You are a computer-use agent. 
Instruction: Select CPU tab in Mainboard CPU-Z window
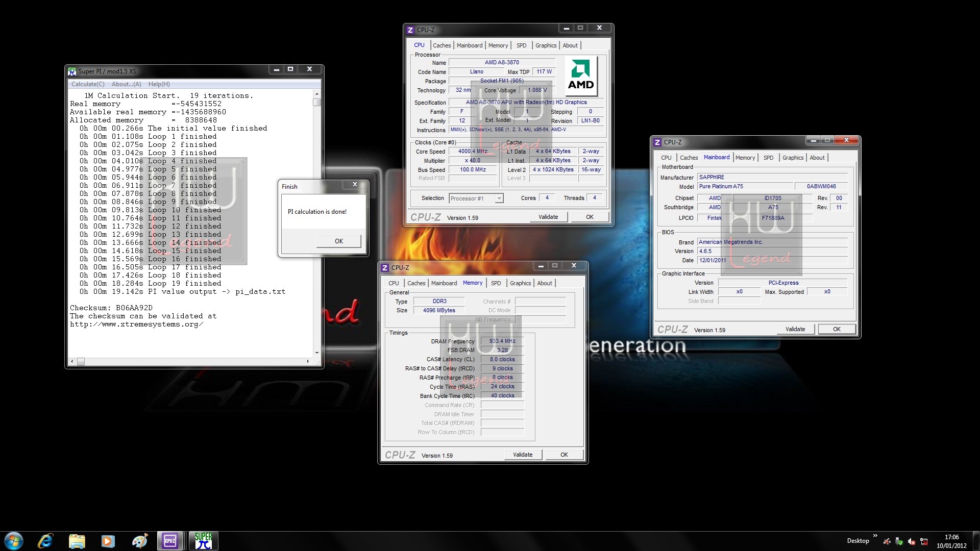tap(666, 158)
